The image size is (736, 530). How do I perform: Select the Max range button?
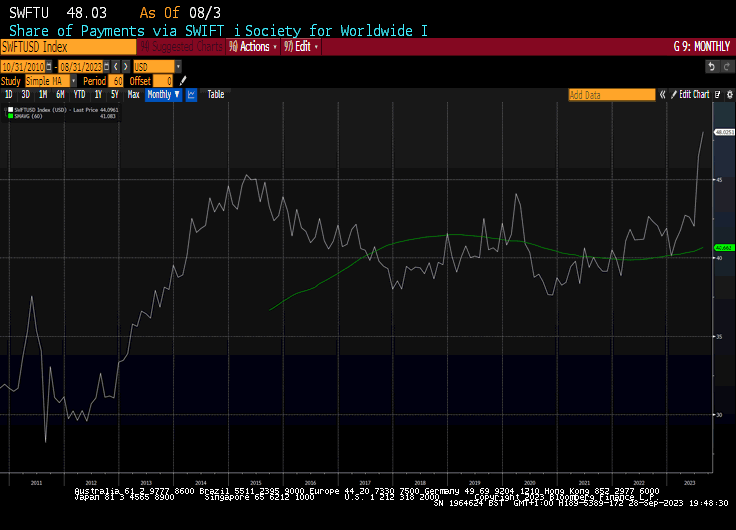[x=133, y=94]
